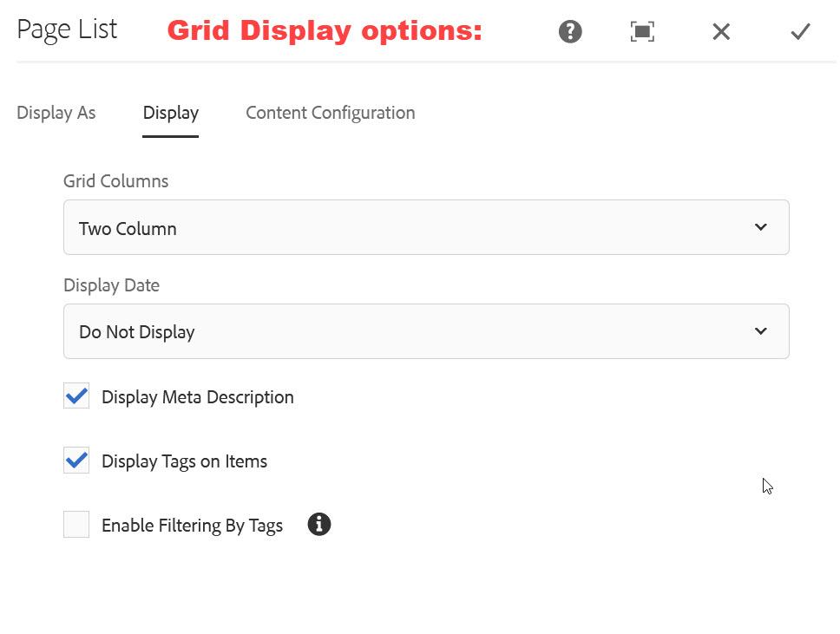Uncheck Display Tags on Items checkbox
This screenshot has height=634, width=840.
(x=76, y=460)
